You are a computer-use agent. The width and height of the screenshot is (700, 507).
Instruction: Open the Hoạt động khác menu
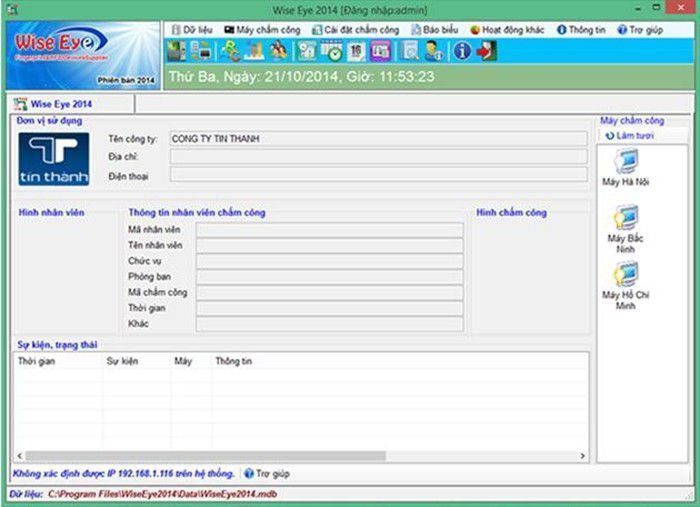click(507, 30)
